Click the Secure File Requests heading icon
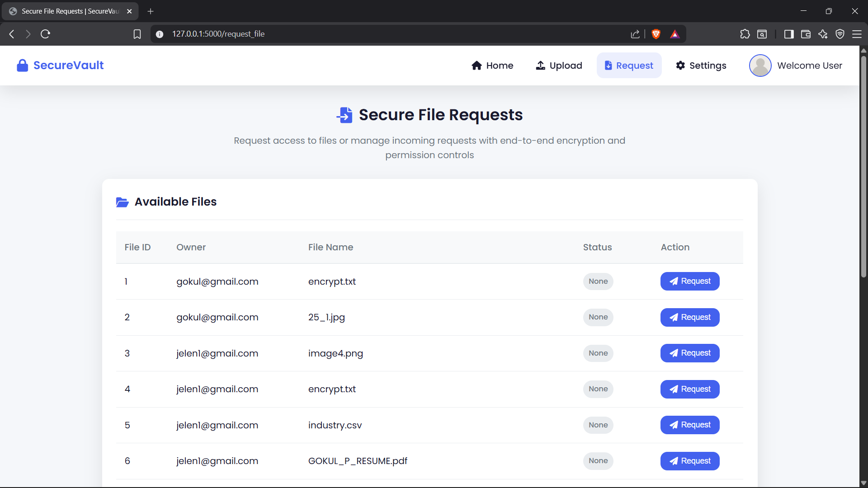This screenshot has height=488, width=868. (344, 115)
